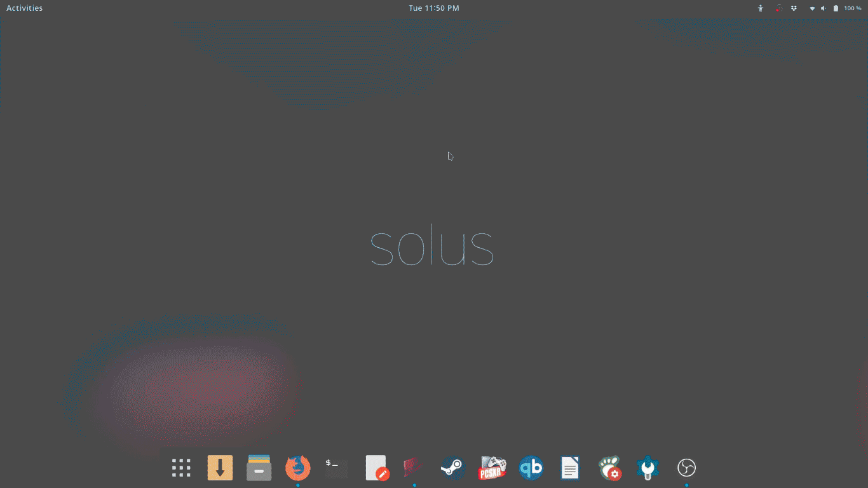Launch LibreOffice Writer

[569, 468]
